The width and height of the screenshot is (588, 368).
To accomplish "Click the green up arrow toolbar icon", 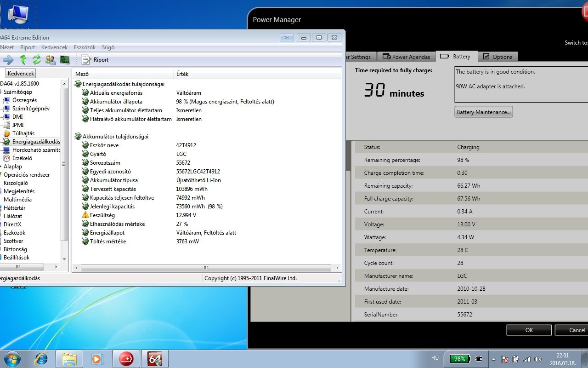I will [x=23, y=59].
